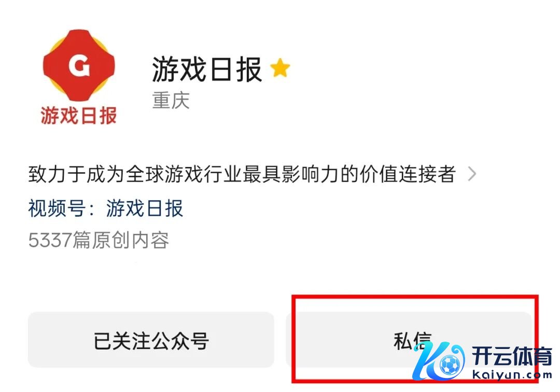Tap the yellow star badge
The height and width of the screenshot is (392, 560).
pyautogui.click(x=280, y=68)
